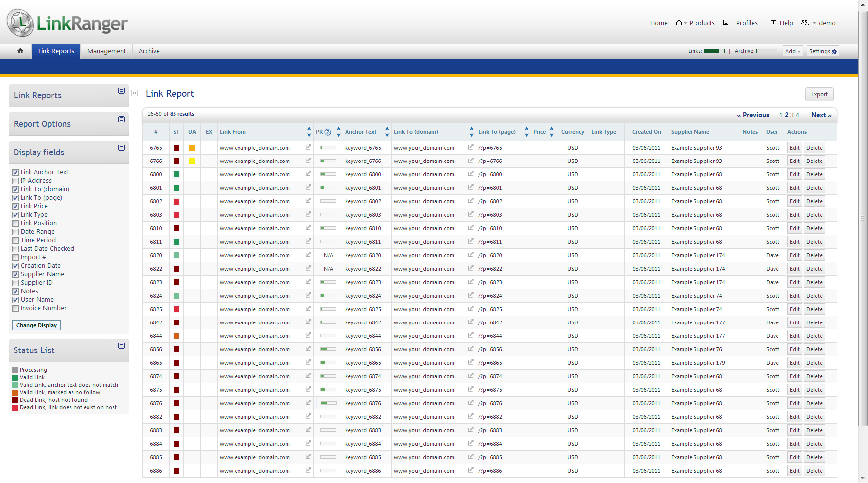The image size is (868, 483).
Task: Click the Settings gear button
Action: (822, 51)
